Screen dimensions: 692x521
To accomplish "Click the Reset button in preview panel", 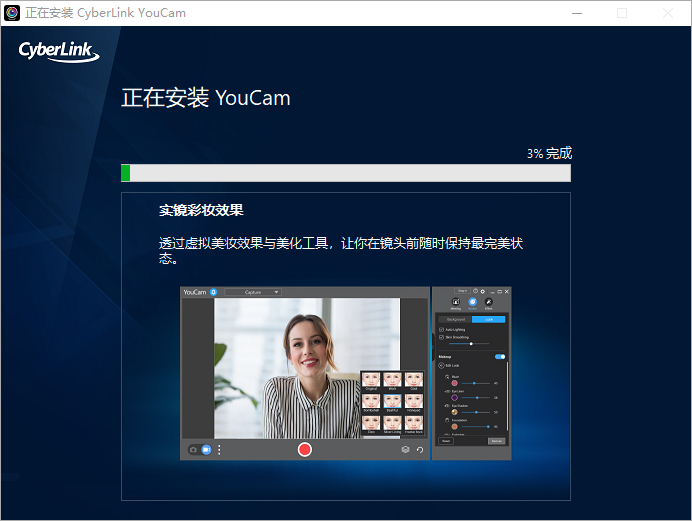I will [x=446, y=441].
